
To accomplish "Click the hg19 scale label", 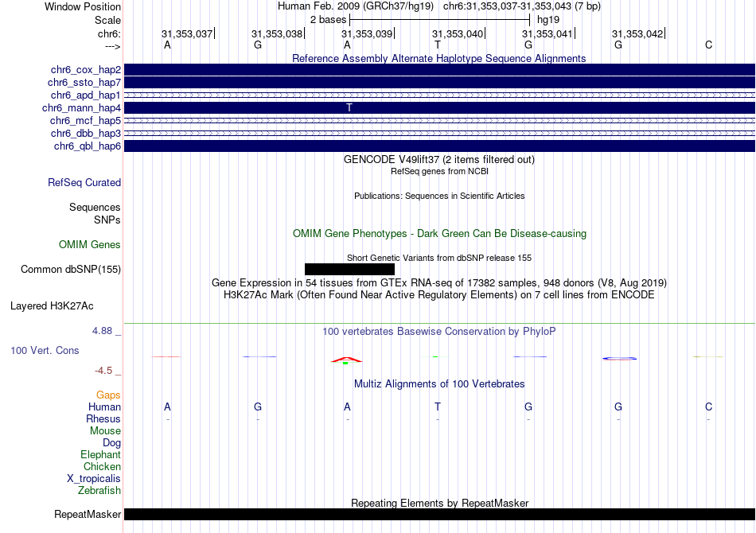I will click(548, 20).
